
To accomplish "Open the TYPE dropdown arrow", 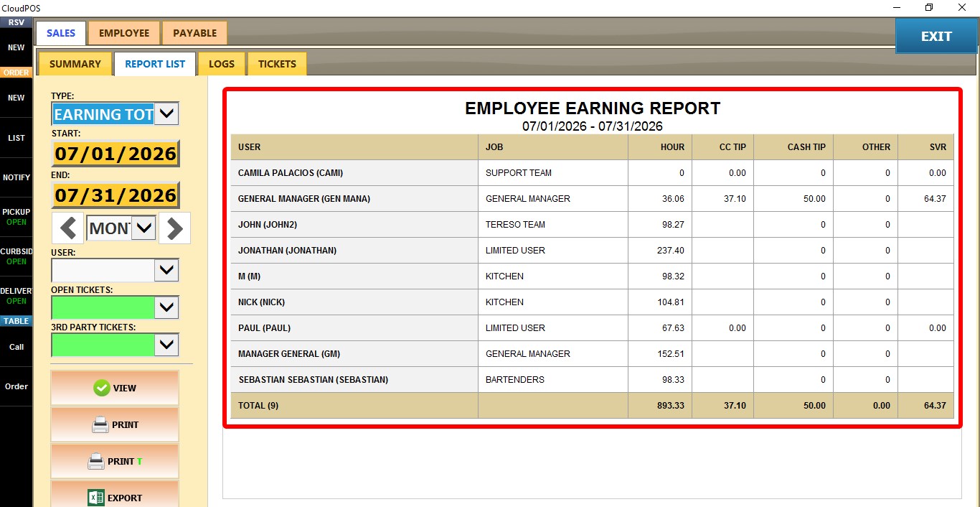I will coord(166,113).
